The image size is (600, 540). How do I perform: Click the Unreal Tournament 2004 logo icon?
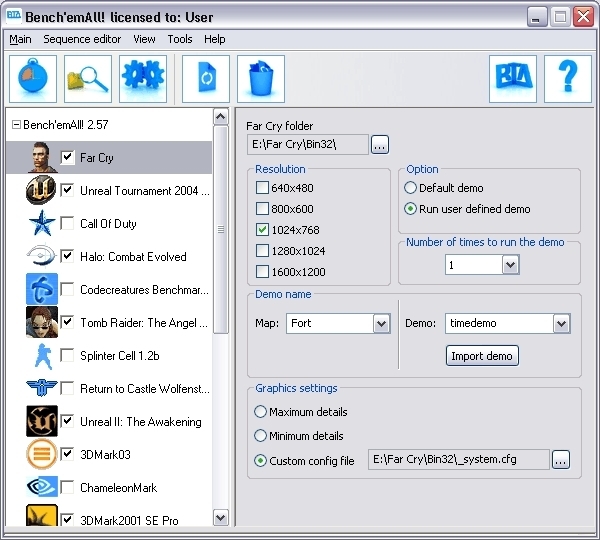click(41, 190)
